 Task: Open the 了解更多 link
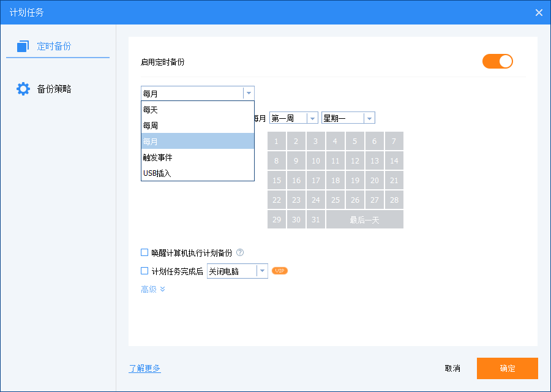point(144,368)
